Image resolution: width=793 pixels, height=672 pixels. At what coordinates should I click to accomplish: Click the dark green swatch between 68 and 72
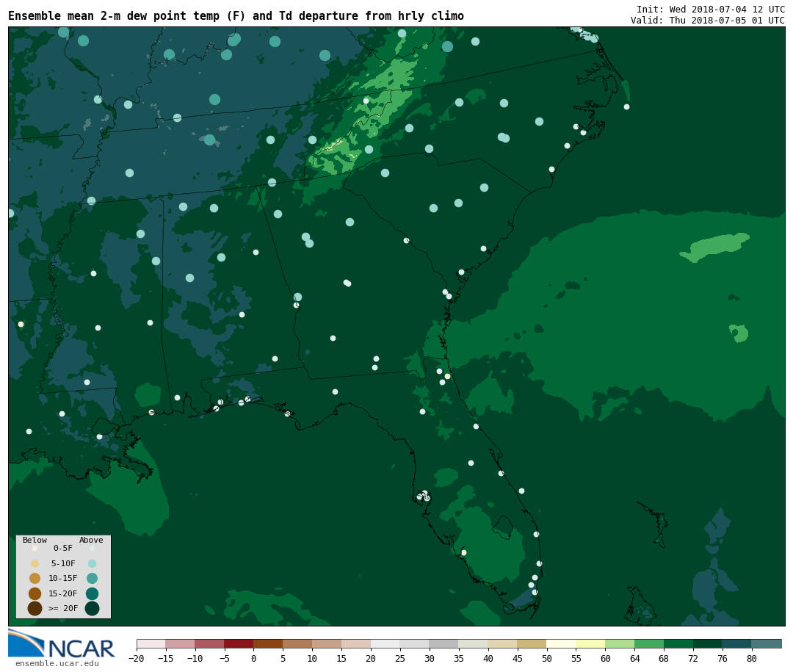click(x=679, y=643)
